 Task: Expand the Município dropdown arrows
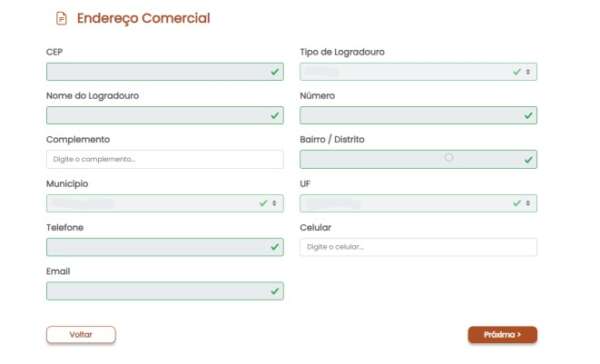click(x=274, y=203)
